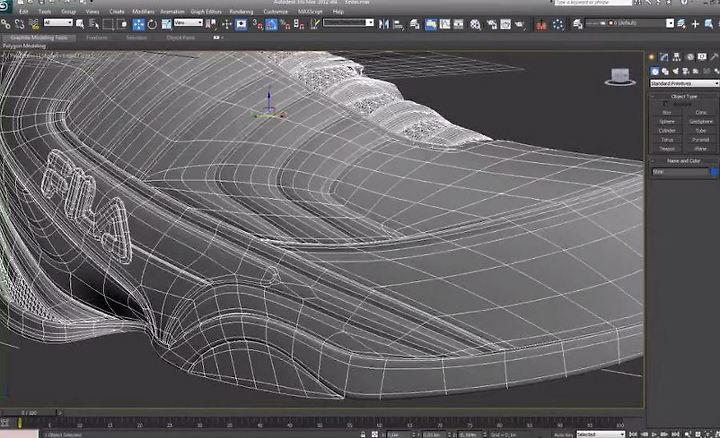Screen dimensions: 720x438
Task: Click Edit Named Selection Sets icon
Action: [x=315, y=24]
